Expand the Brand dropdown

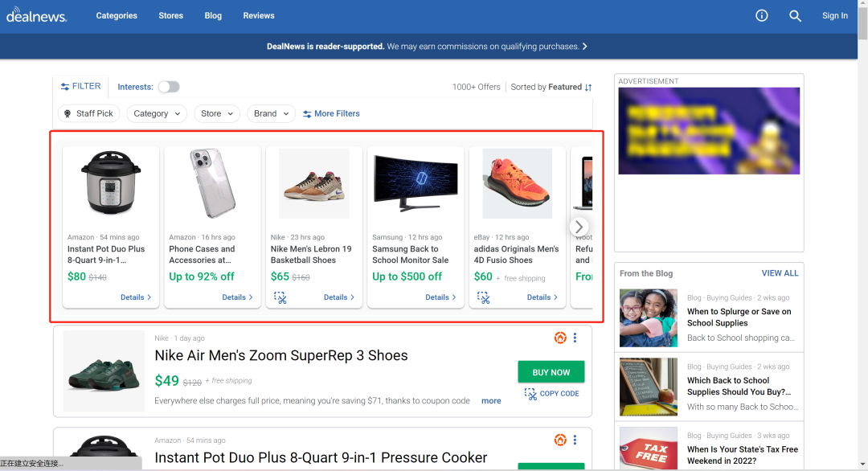[x=271, y=113]
